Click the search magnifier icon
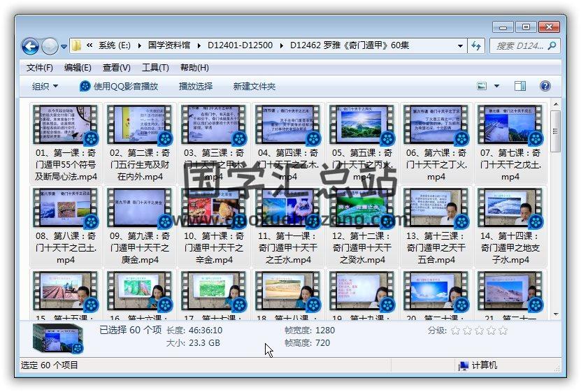 click(x=553, y=46)
